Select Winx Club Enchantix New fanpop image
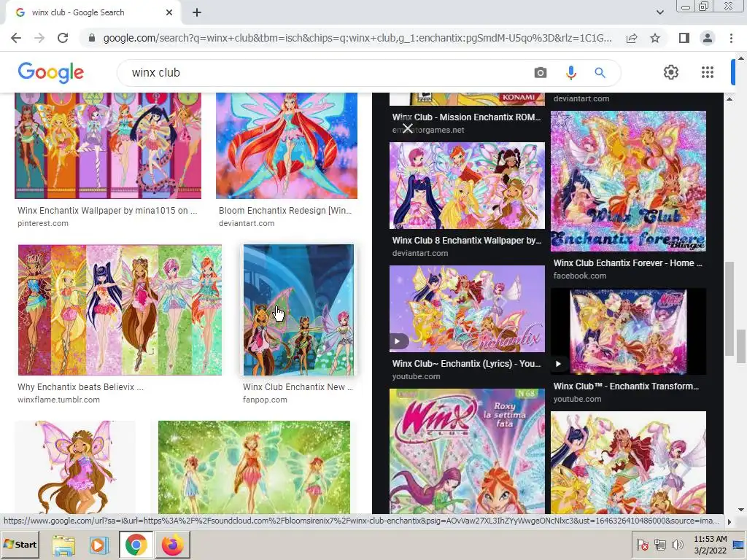 point(298,310)
